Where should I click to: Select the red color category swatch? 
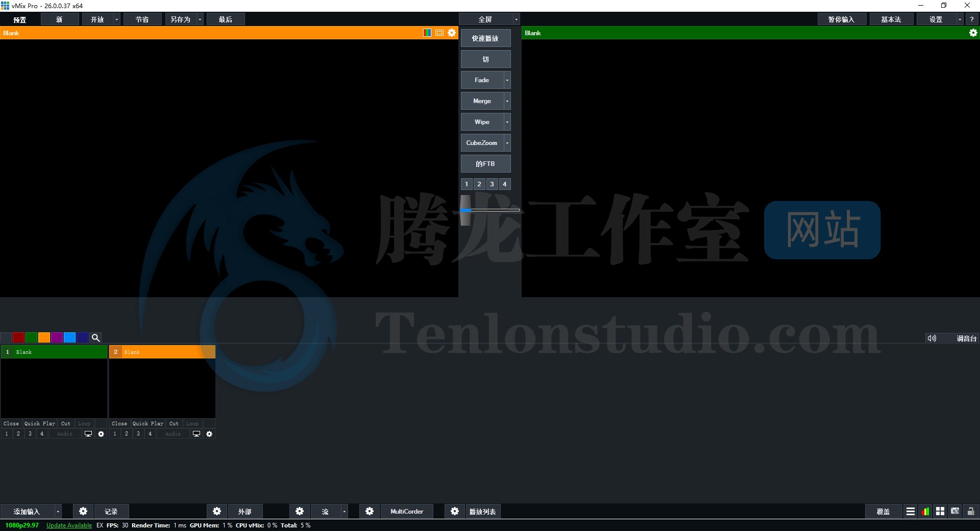click(x=18, y=337)
